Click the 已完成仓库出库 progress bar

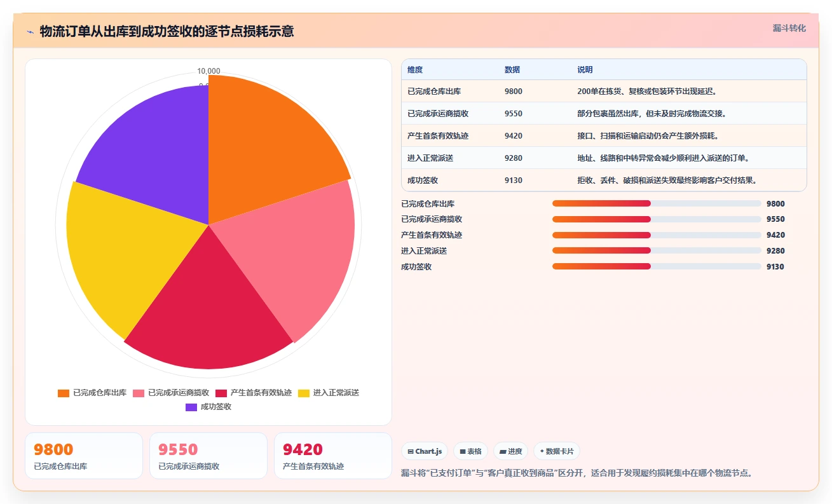click(657, 203)
